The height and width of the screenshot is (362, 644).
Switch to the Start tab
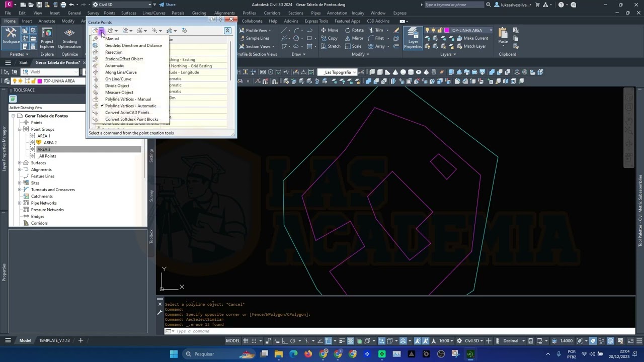coord(23,63)
